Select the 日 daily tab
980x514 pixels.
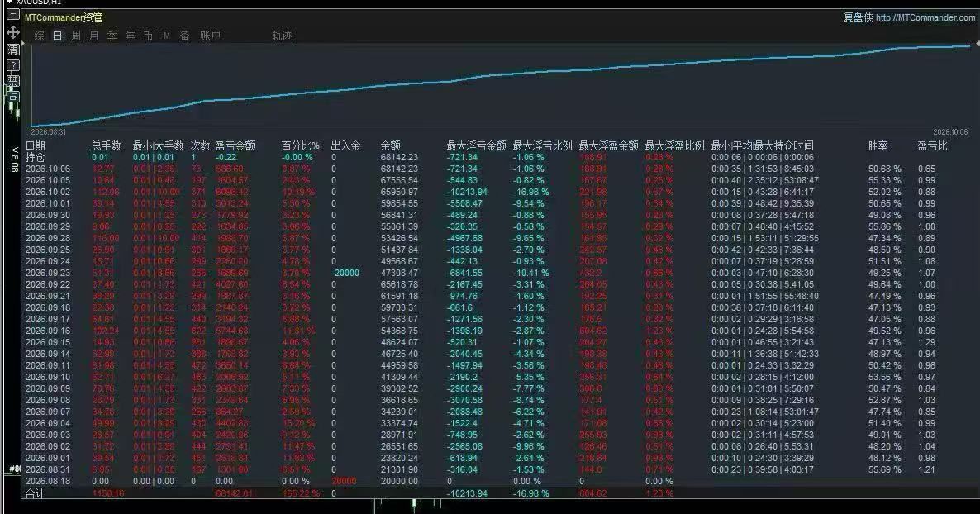[58, 36]
